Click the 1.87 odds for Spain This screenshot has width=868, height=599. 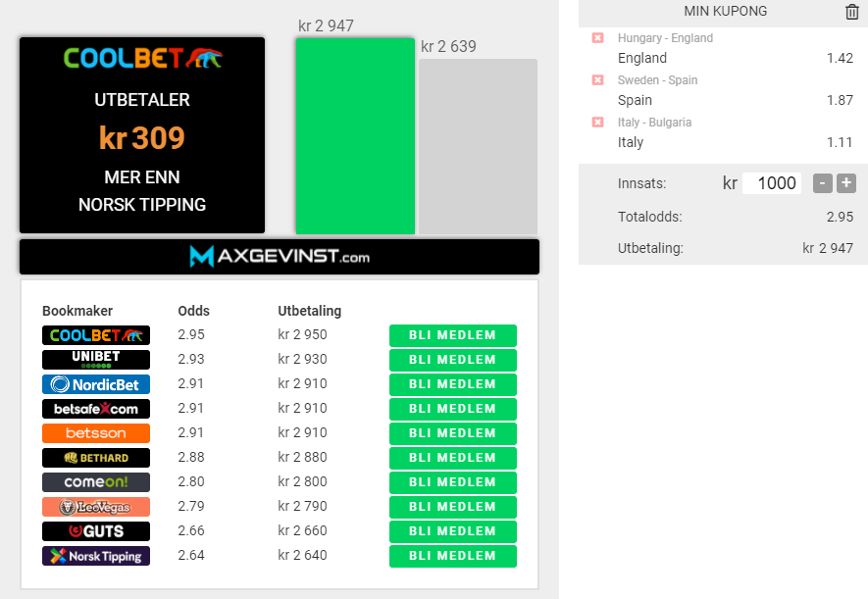pyautogui.click(x=840, y=100)
